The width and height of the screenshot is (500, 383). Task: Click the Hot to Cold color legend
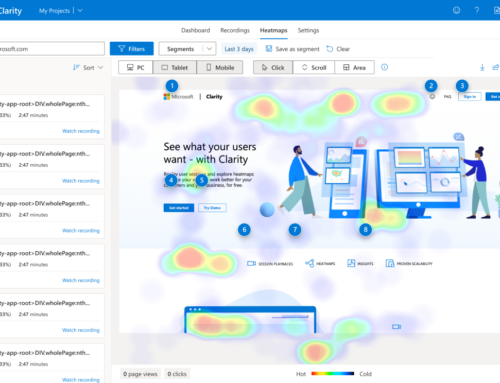click(x=333, y=374)
